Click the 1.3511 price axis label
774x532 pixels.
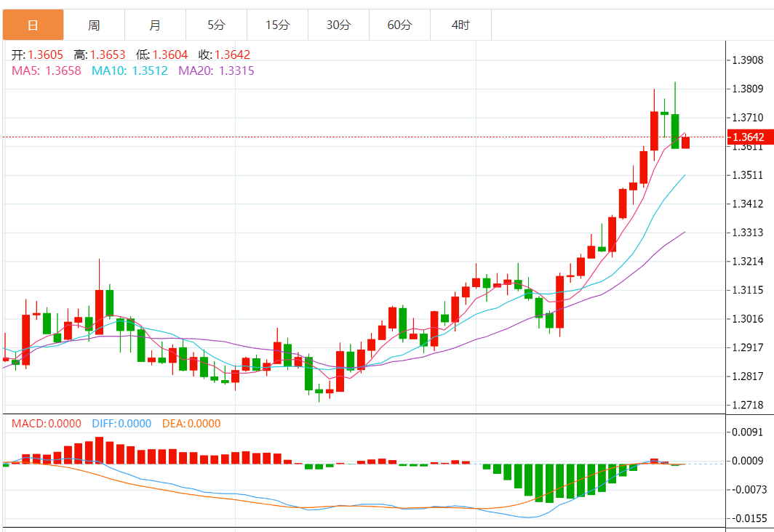click(747, 175)
